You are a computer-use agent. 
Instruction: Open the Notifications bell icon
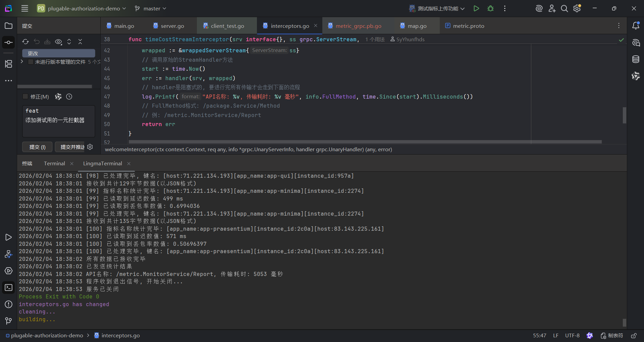tap(636, 26)
